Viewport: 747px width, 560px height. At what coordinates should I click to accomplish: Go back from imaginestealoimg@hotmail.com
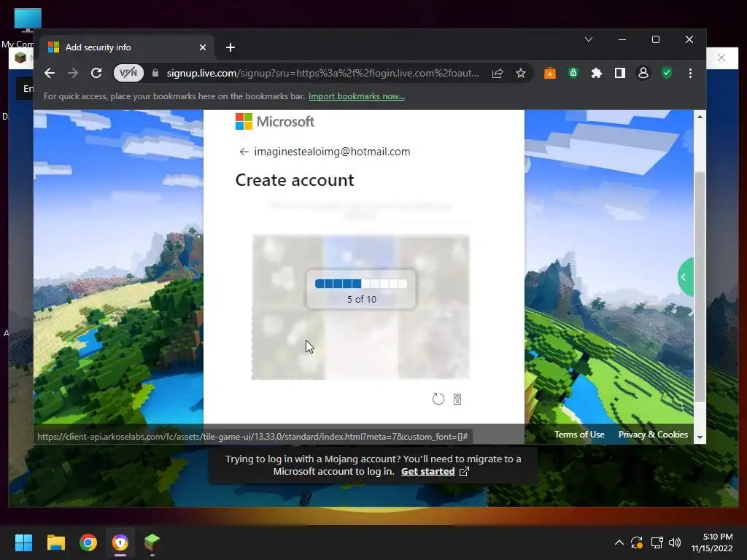244,152
